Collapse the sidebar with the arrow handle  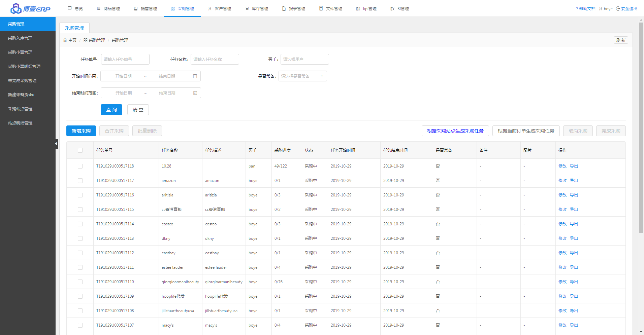pyautogui.click(x=57, y=144)
